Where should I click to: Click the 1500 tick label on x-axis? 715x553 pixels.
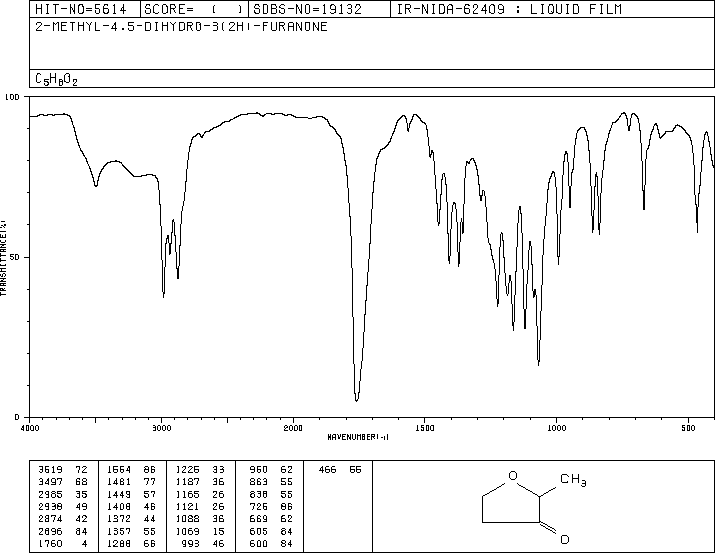click(x=425, y=428)
